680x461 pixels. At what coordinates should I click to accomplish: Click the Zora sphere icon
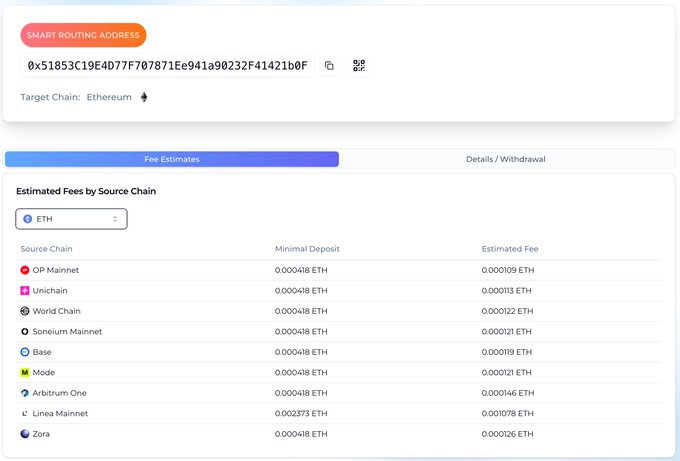click(x=25, y=434)
